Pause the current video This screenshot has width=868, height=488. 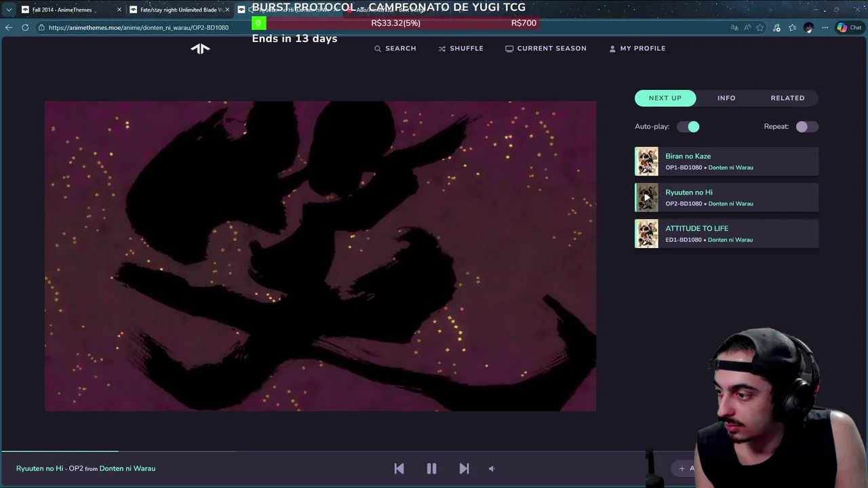(x=431, y=468)
